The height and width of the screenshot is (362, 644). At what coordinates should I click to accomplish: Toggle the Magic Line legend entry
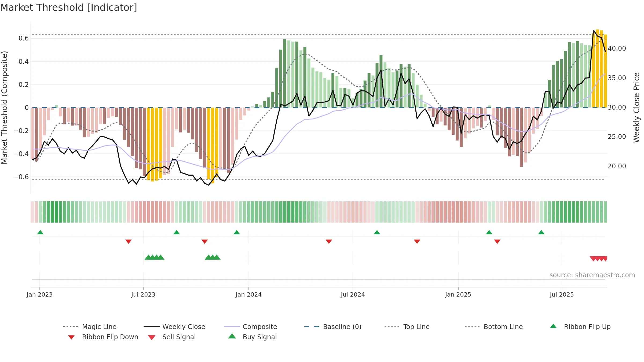pos(90,327)
